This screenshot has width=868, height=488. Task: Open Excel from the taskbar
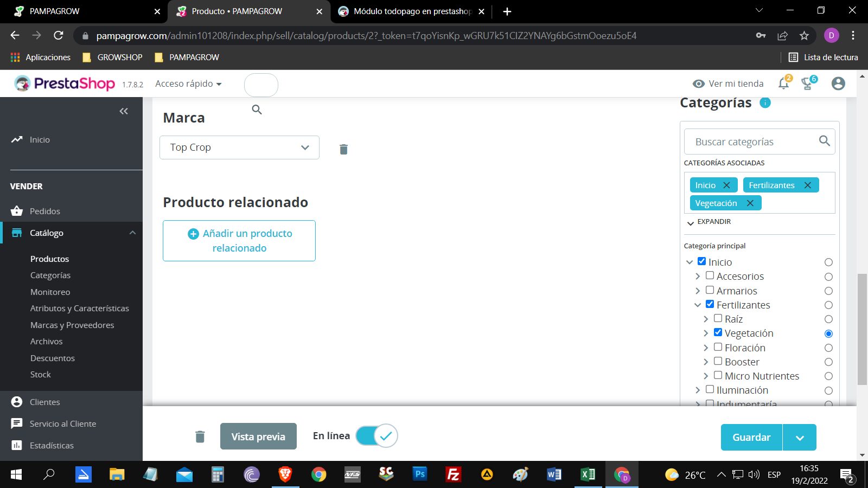[x=588, y=474]
